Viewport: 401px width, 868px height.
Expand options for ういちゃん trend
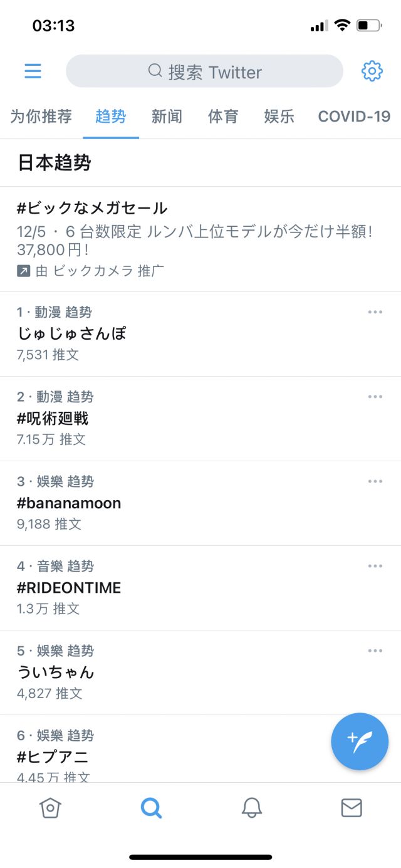(375, 651)
